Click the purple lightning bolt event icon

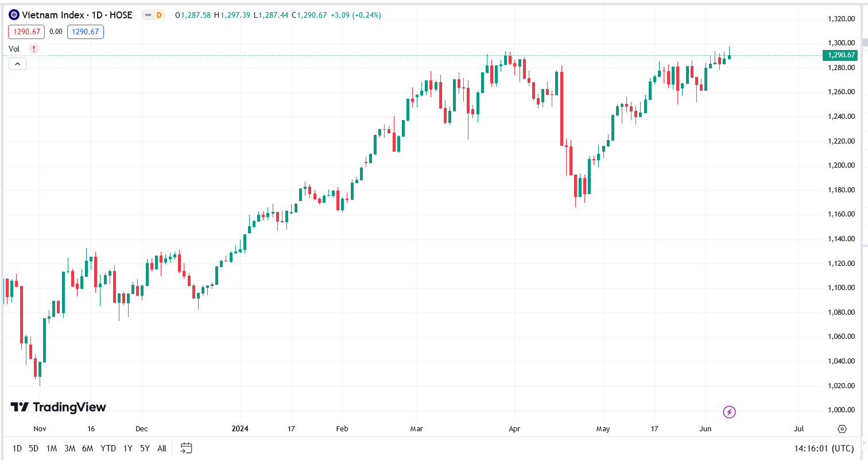(x=729, y=412)
